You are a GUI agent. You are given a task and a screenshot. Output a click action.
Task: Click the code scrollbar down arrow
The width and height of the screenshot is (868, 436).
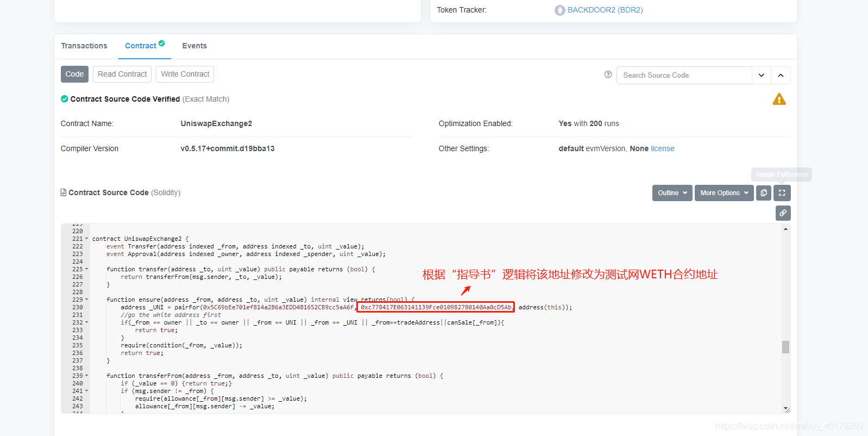(785, 408)
